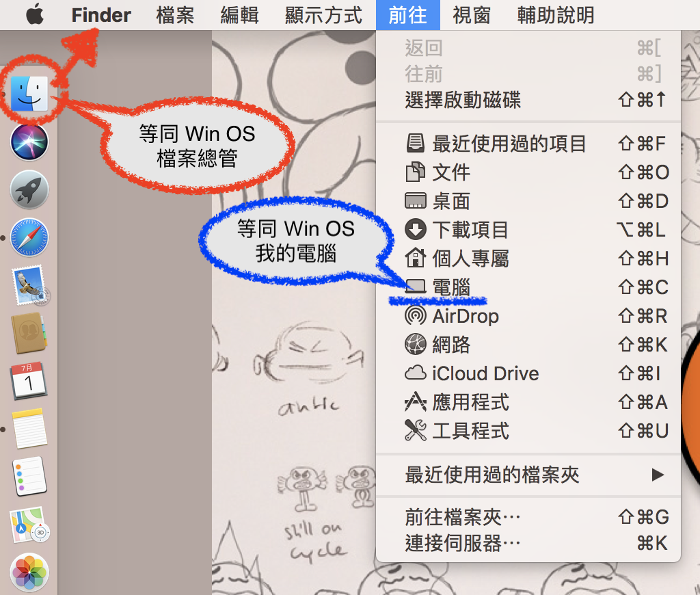Open Safari compass icon in Dock
700x595 pixels.
[x=29, y=237]
